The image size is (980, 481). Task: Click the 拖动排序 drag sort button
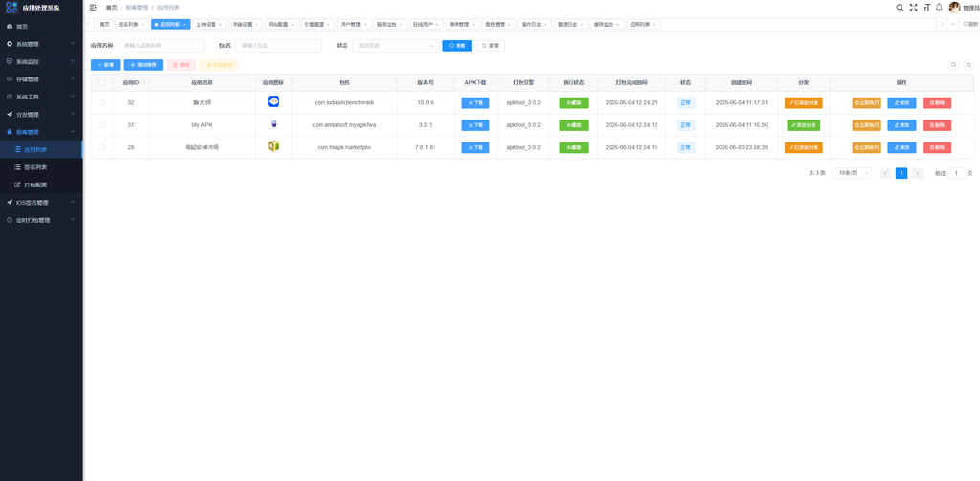(x=144, y=64)
